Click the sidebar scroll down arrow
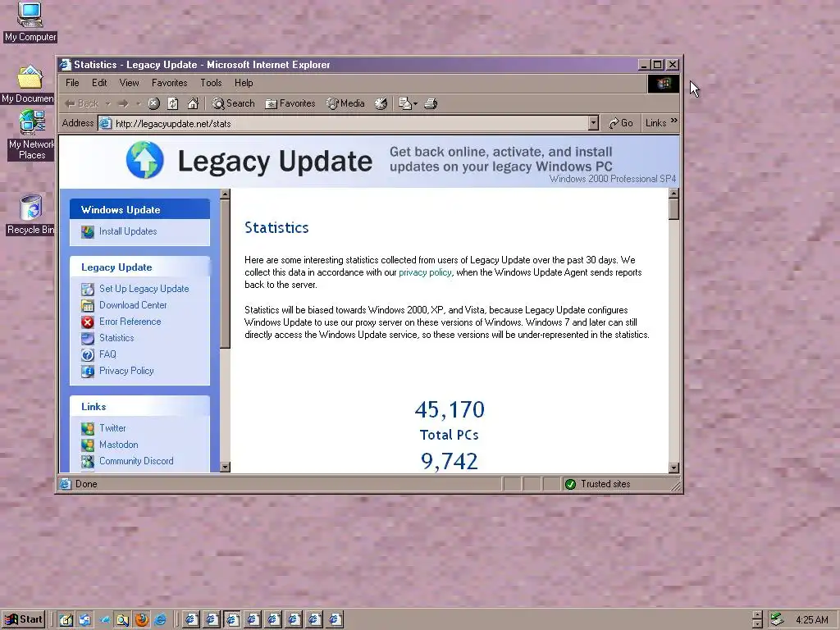The height and width of the screenshot is (630, 840). pos(225,467)
